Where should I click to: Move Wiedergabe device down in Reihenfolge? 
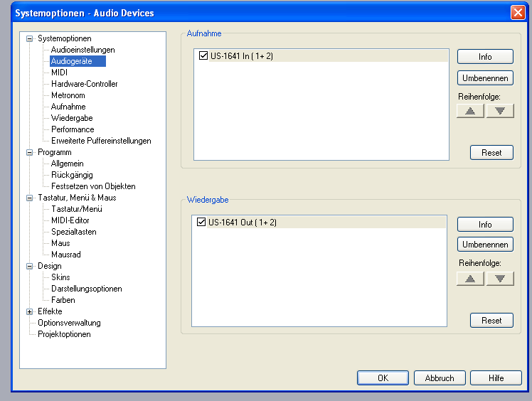point(500,279)
